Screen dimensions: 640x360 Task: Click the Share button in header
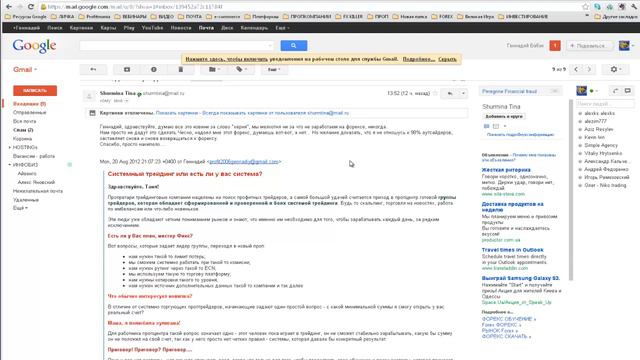tap(589, 46)
